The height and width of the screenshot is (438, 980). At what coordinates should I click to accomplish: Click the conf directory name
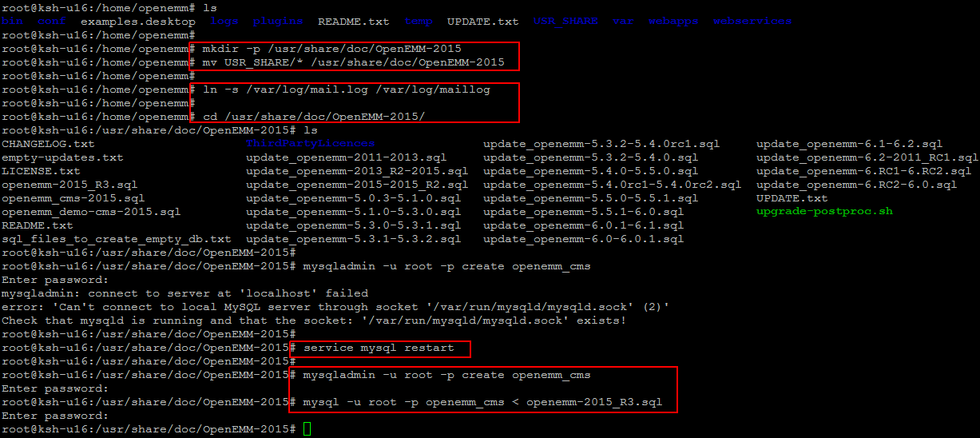[52, 22]
